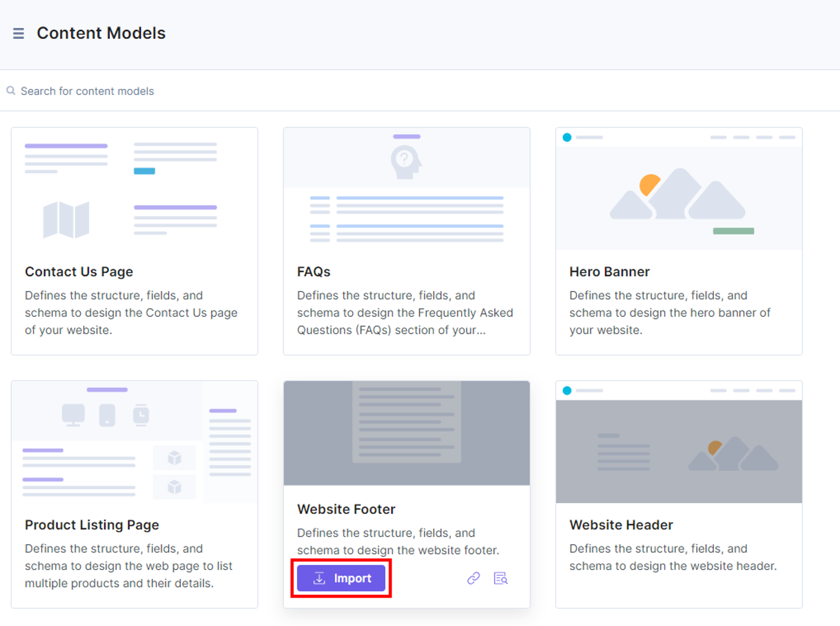
Task: Click the FAQs description text
Action: (x=405, y=313)
